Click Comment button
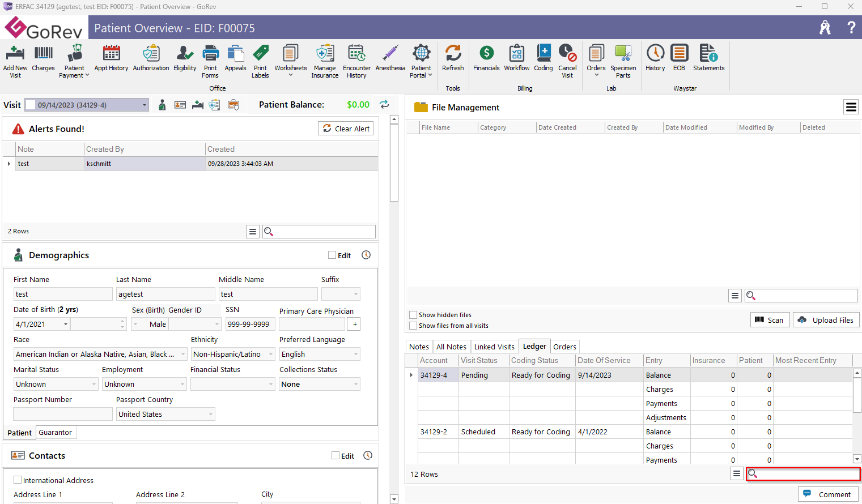 coord(829,494)
